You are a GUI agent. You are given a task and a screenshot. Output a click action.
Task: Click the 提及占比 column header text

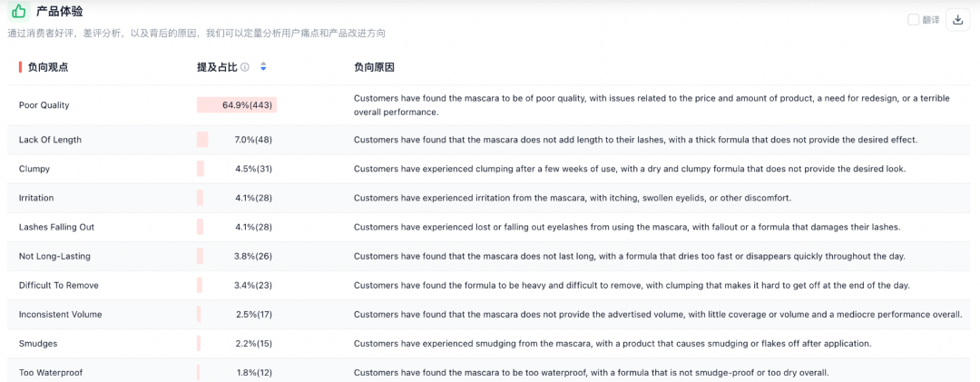(x=217, y=67)
